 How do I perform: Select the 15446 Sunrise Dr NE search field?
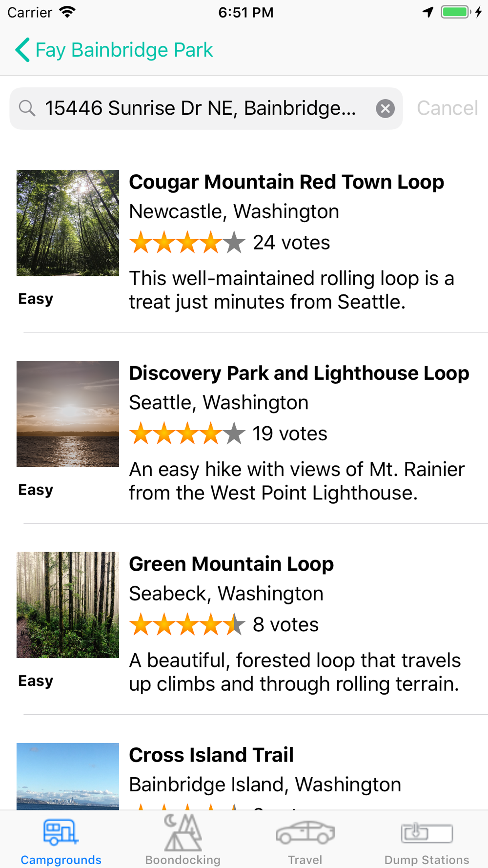[206, 108]
